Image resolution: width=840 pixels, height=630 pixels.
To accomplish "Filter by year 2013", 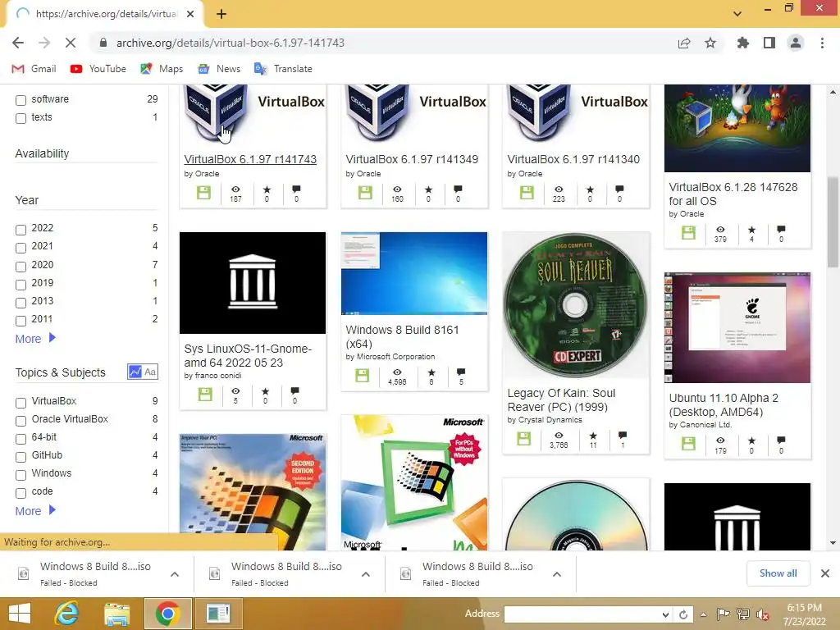I will coord(21,303).
